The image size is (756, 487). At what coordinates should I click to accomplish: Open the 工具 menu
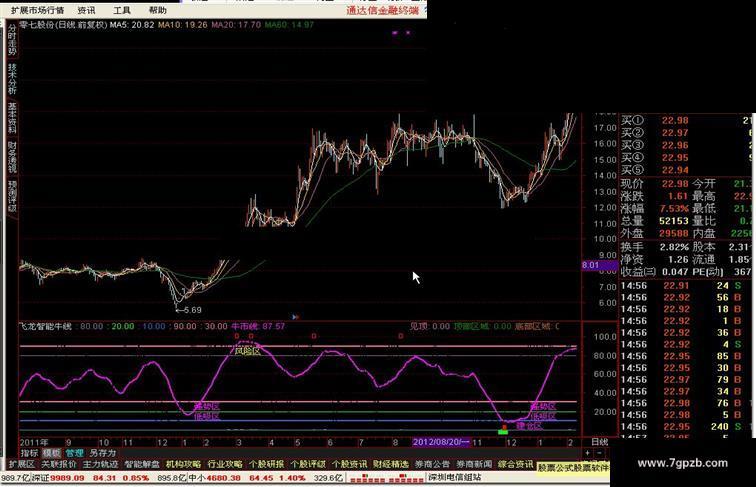click(122, 10)
